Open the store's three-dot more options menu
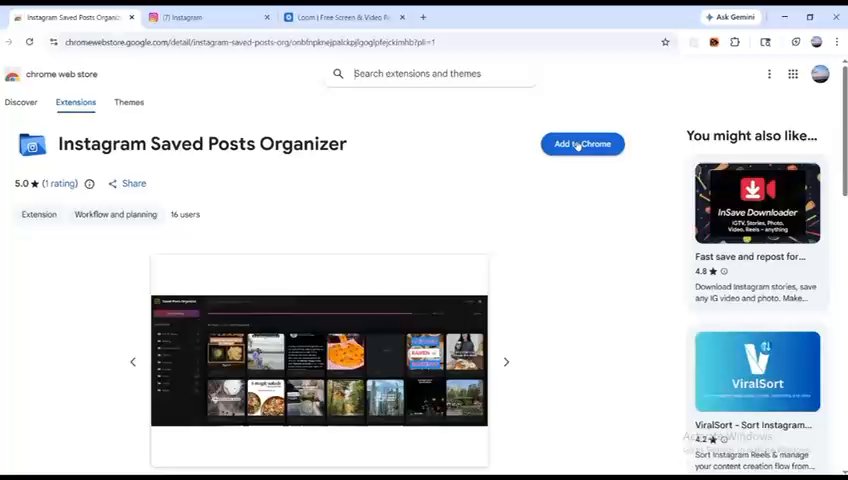The width and height of the screenshot is (848, 480). pos(769,74)
